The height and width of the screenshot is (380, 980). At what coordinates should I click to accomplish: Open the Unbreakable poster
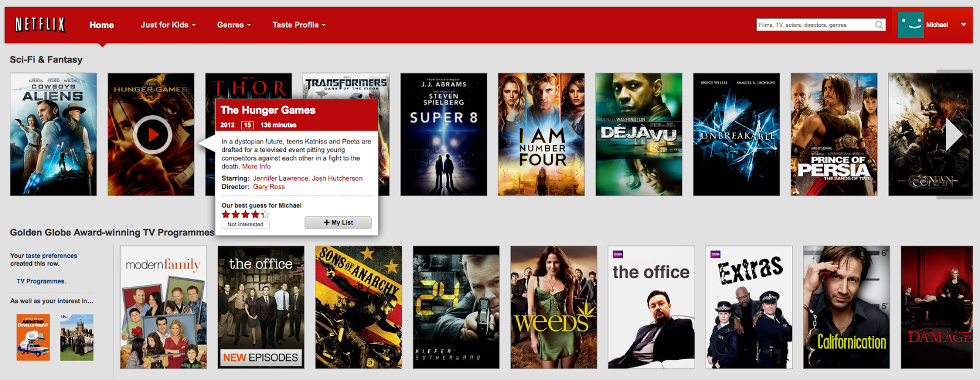click(736, 134)
